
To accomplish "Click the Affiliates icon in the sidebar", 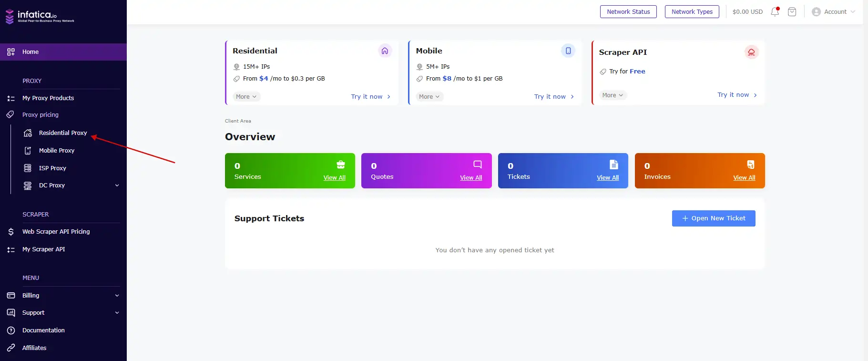I will [x=10, y=348].
